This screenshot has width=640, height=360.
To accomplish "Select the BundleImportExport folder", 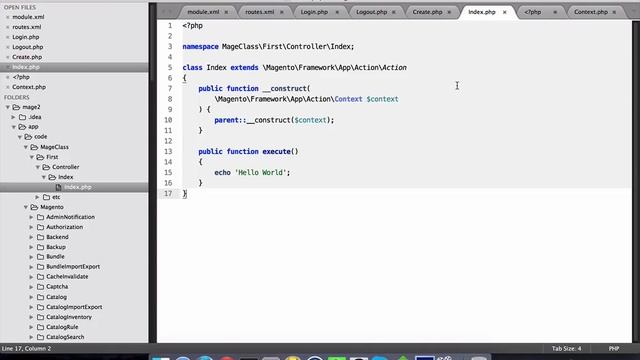I will click(73, 267).
